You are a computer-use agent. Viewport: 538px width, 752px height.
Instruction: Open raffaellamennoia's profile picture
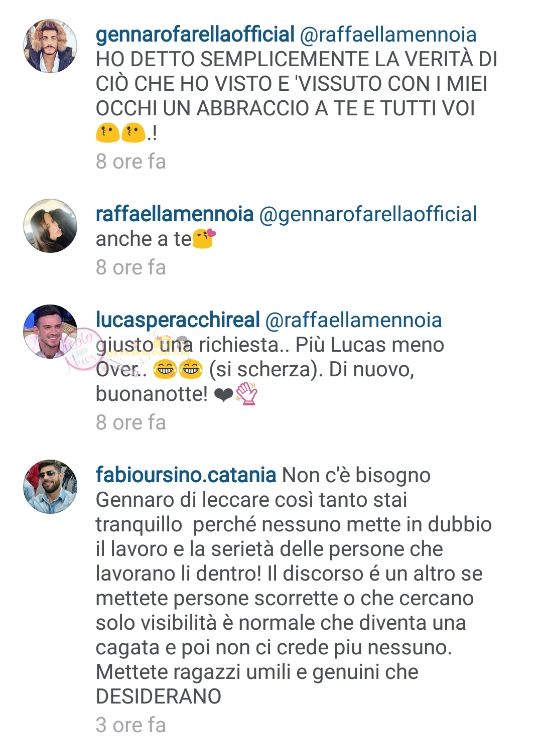[x=50, y=225]
